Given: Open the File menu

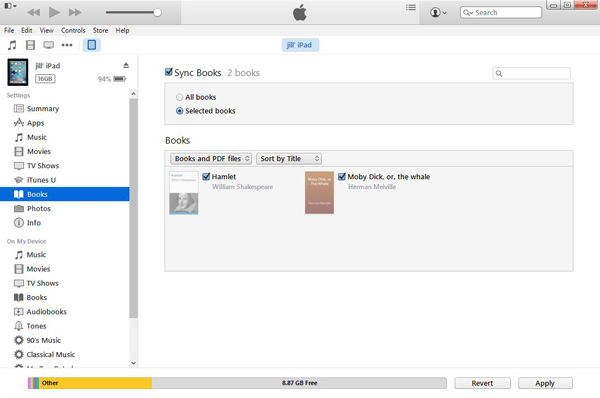Looking at the screenshot, I should 9,30.
